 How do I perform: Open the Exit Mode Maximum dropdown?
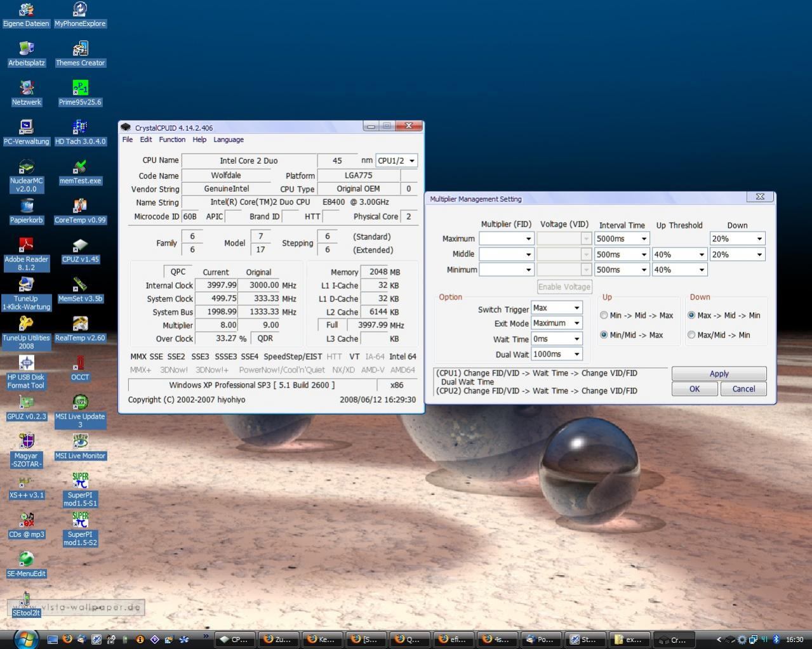click(x=557, y=324)
